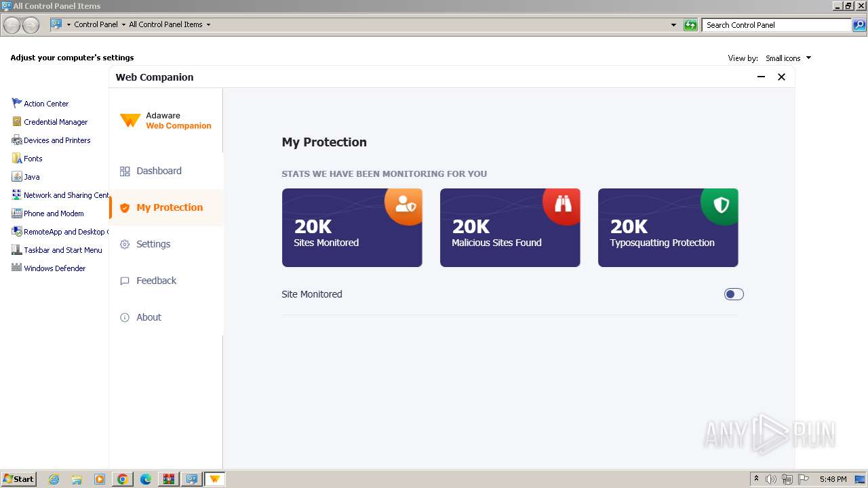
Task: Click the Control Panel folder icon in address bar
Action: (56, 24)
